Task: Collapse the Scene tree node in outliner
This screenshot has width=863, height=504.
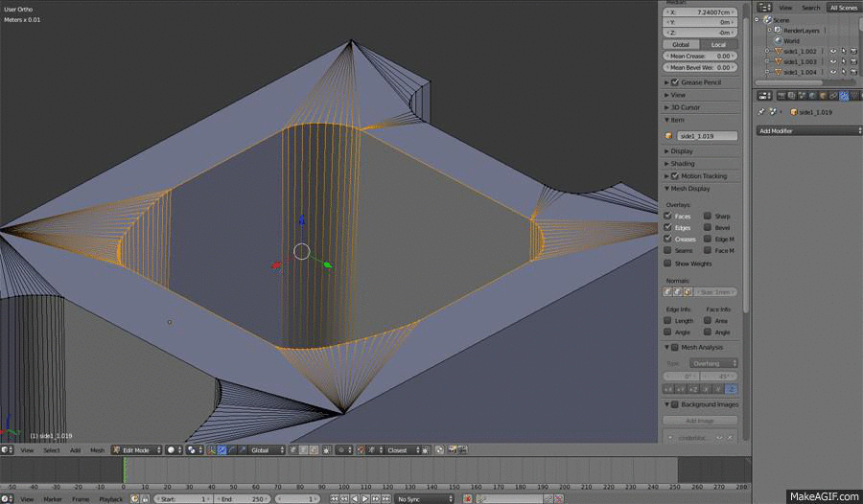Action: (x=758, y=20)
